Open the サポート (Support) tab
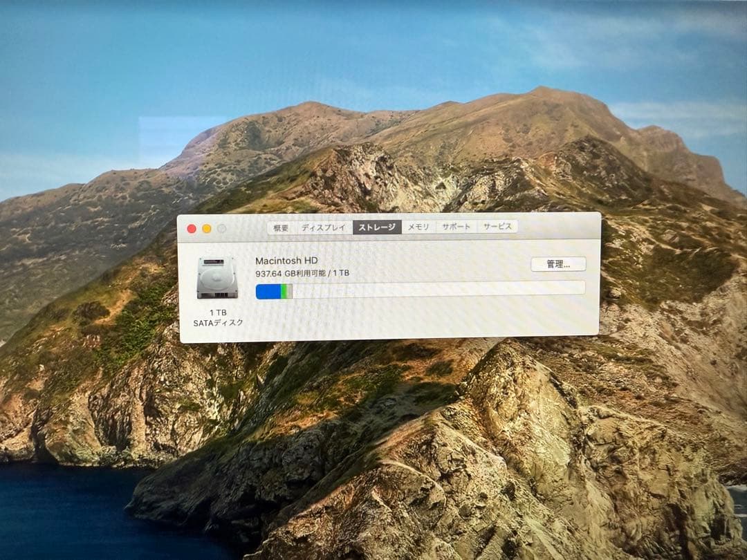The image size is (747, 560). click(x=457, y=225)
